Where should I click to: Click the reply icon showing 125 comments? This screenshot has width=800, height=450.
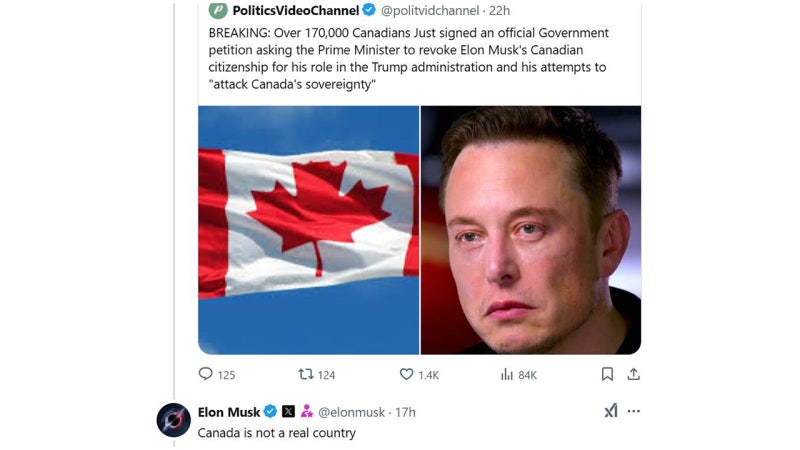206,374
